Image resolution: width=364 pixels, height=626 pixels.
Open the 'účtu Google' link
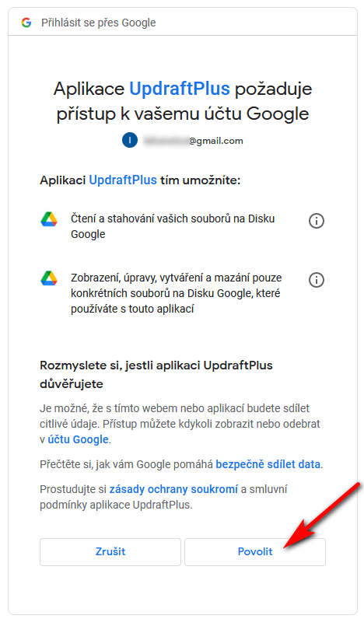[79, 439]
